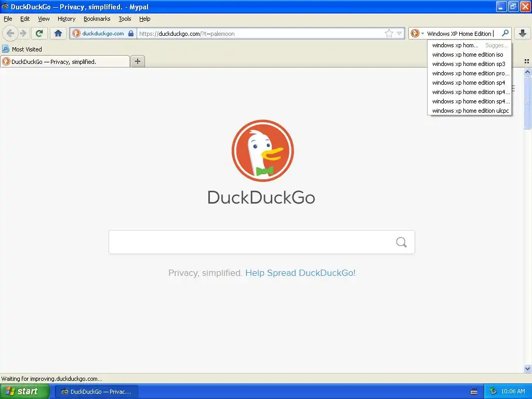
Task: Click the page scrollbar down arrow
Action: [527, 368]
